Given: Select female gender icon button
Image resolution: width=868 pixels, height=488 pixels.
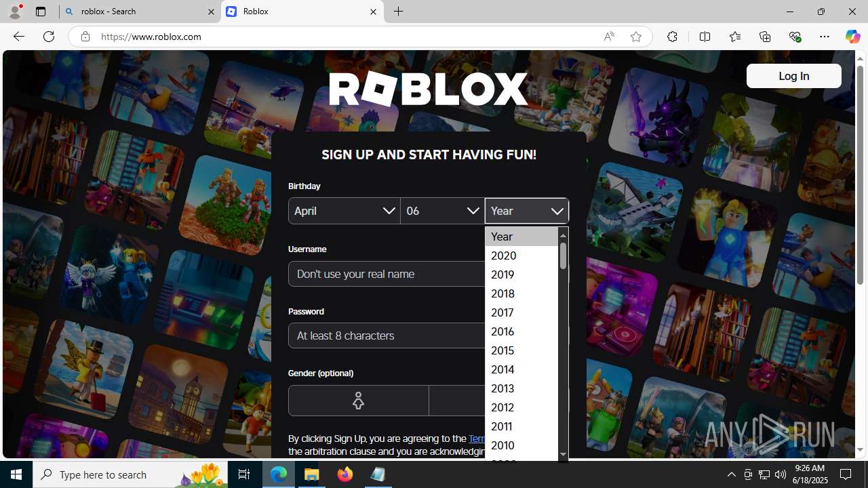Looking at the screenshot, I should point(358,401).
